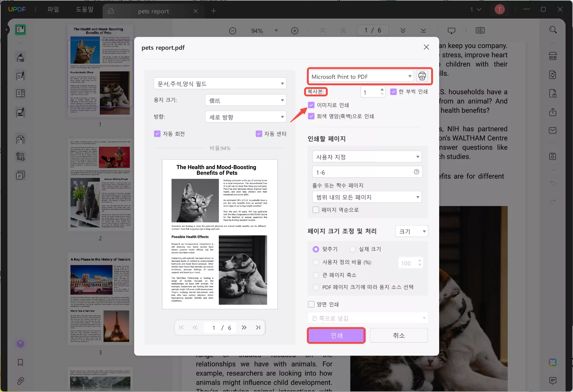573x392 pixels.
Task: Open the attachments paperclip icon
Action: point(20,381)
